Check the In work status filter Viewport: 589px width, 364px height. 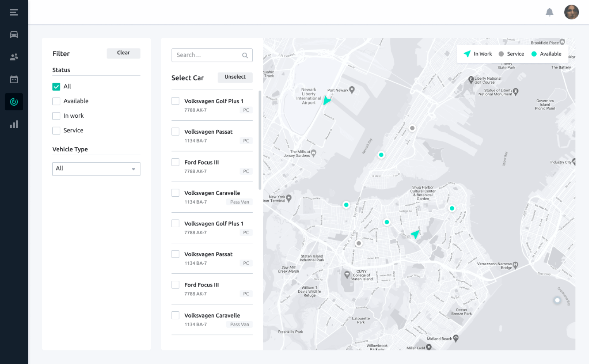click(56, 115)
